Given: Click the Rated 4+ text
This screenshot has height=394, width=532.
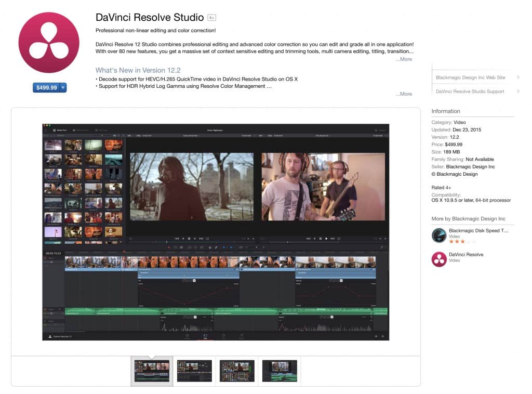Looking at the screenshot, I should (x=441, y=187).
